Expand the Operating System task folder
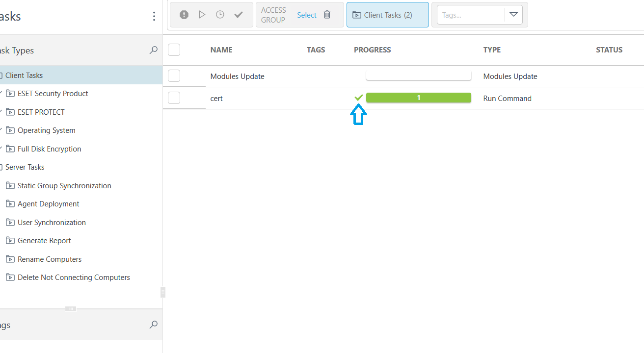Screen dimensions: 644x353 pyautogui.click(x=2, y=130)
